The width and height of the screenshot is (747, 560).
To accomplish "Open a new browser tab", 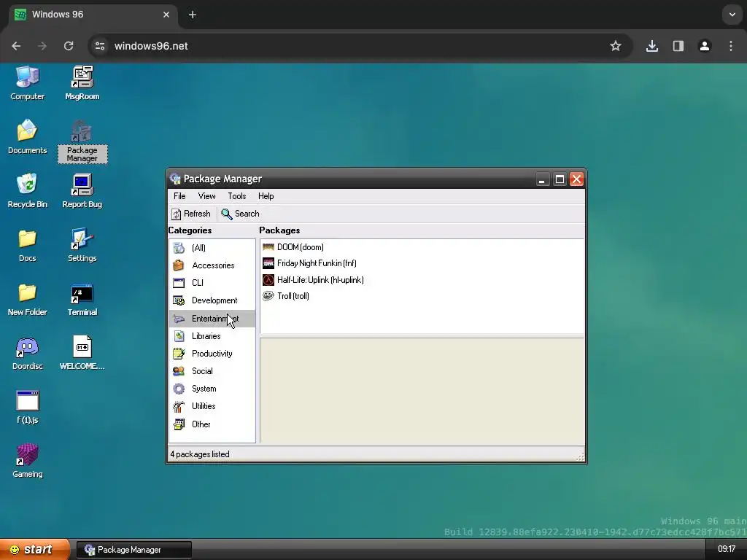I will point(193,15).
